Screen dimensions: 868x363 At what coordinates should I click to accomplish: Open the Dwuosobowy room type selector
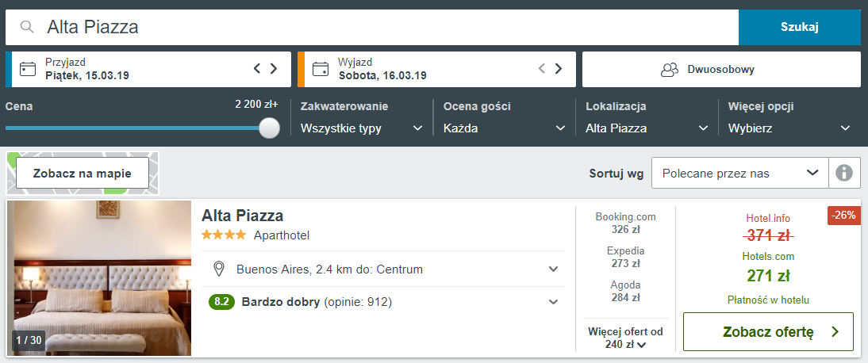tap(721, 69)
